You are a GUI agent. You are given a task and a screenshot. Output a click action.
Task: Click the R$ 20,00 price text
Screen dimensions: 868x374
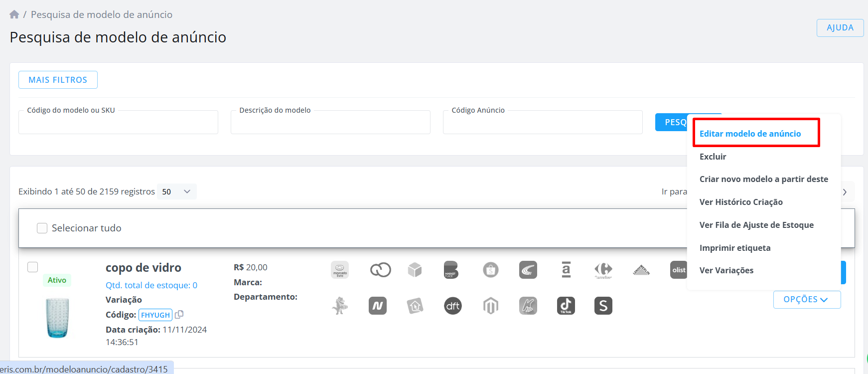(x=251, y=267)
